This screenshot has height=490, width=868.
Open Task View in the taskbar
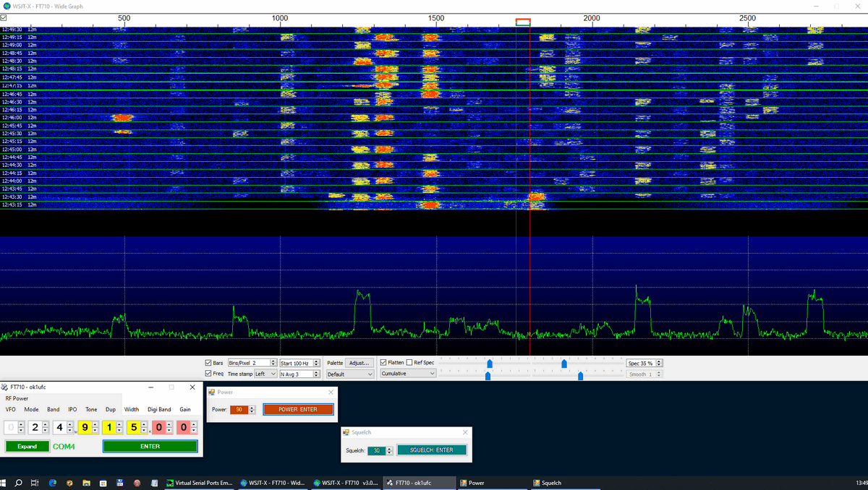pyautogui.click(x=35, y=483)
